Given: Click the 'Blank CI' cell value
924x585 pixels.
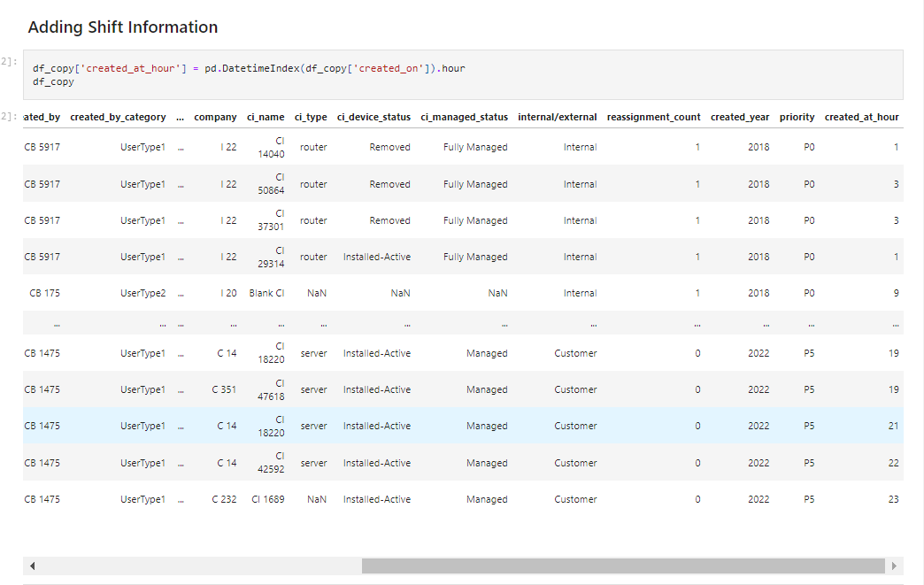Looking at the screenshot, I should tap(267, 292).
